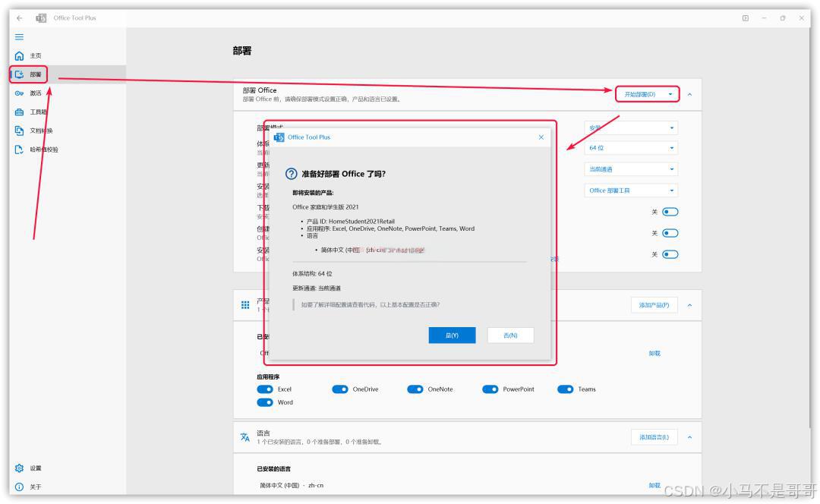Open the 当前通道 update channel dropdown

coord(631,169)
